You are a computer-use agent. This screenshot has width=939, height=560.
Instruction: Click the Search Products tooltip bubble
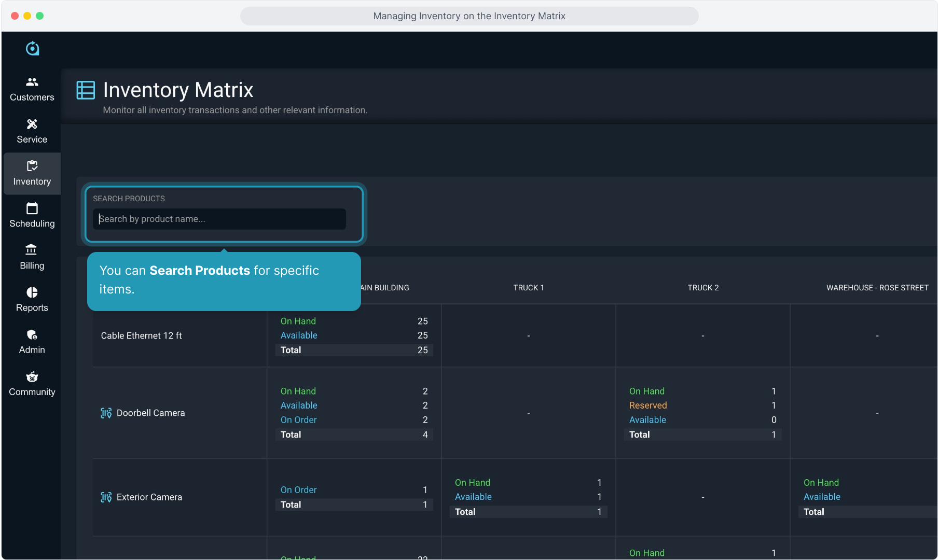coord(224,281)
